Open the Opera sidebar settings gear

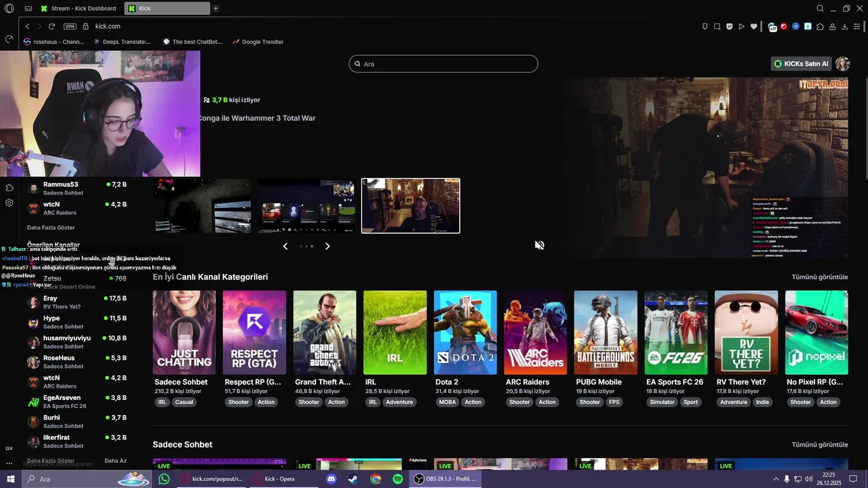coord(9,203)
